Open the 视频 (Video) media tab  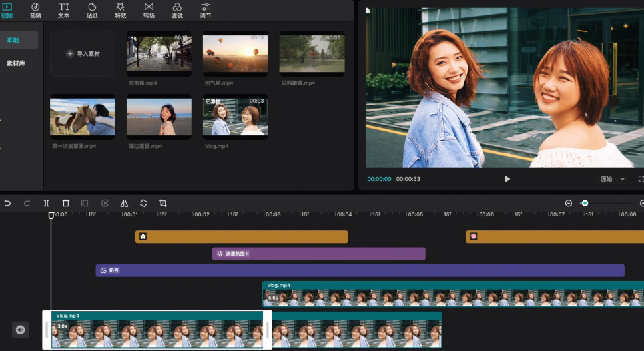(7, 11)
